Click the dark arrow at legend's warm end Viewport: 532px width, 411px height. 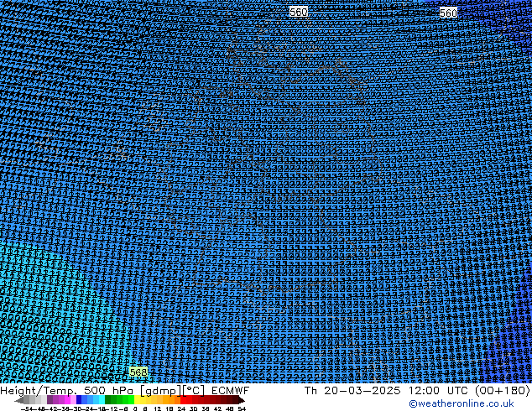pos(241,400)
